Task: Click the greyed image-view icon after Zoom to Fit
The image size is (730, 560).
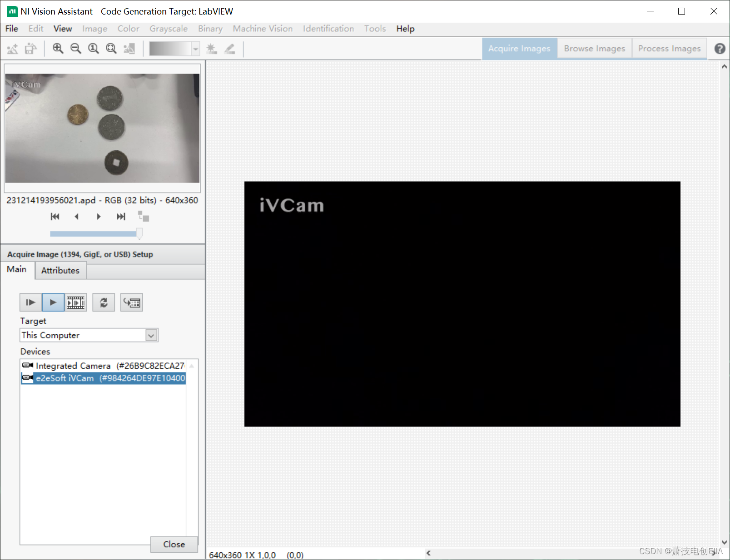Action: pos(129,49)
